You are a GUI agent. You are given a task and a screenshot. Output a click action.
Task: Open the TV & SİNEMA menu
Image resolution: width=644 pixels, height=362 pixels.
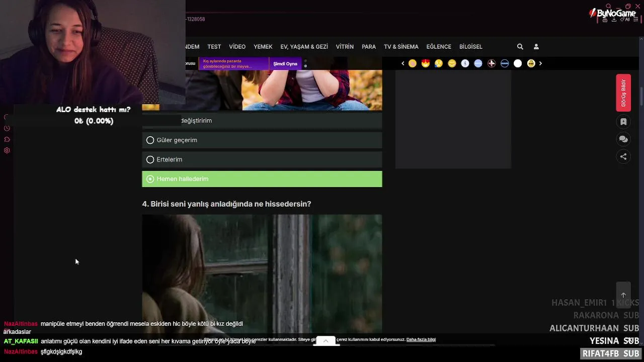401,47
